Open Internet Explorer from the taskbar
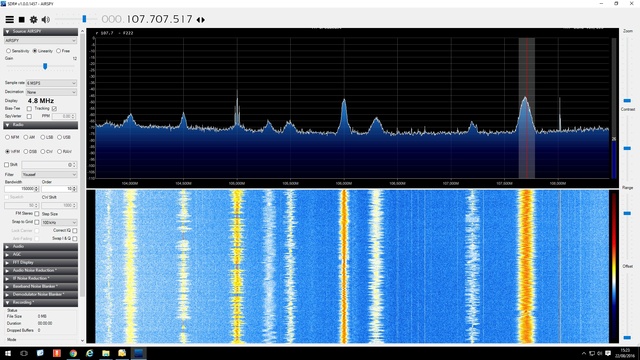Viewport: 640px width, 360px height. pos(89,353)
